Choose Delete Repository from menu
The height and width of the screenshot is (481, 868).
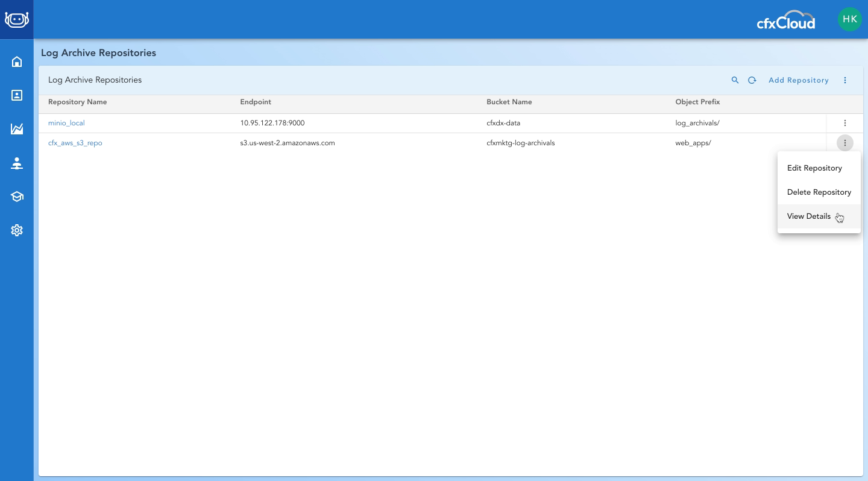(819, 192)
